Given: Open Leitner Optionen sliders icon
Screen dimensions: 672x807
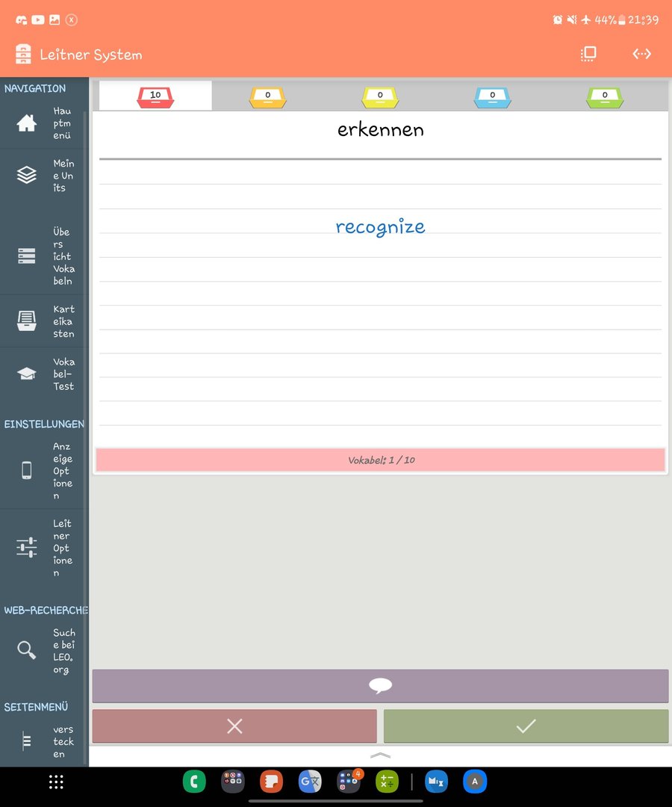Looking at the screenshot, I should point(27,548).
